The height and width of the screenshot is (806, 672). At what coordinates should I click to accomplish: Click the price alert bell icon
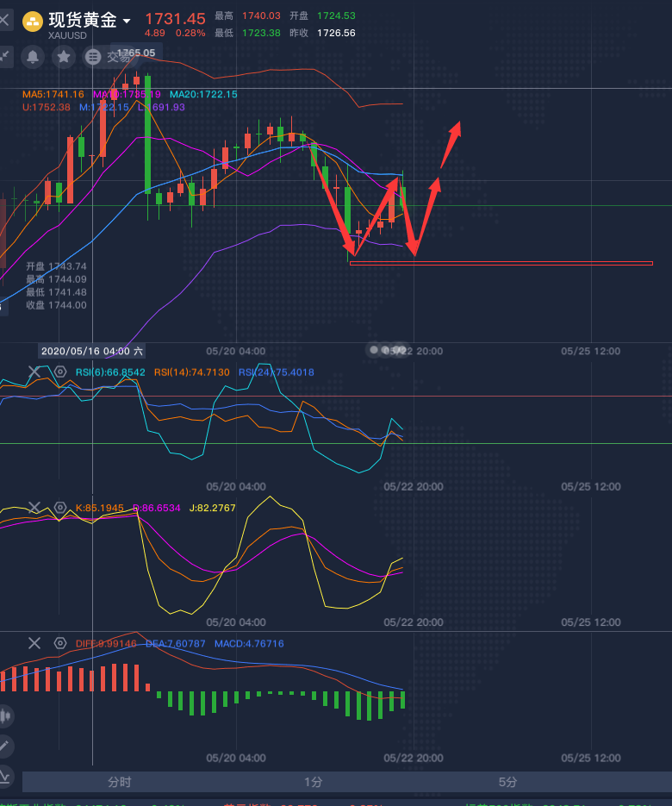[33, 57]
